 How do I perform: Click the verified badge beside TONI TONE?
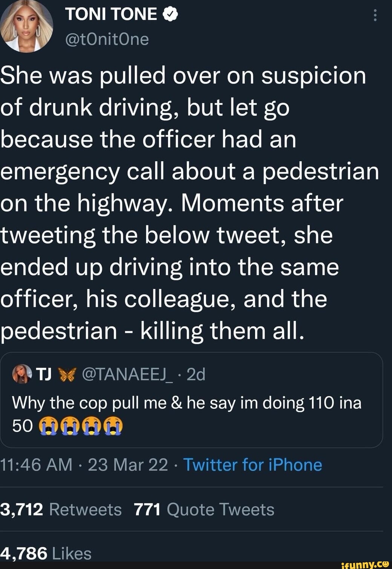click(x=170, y=15)
